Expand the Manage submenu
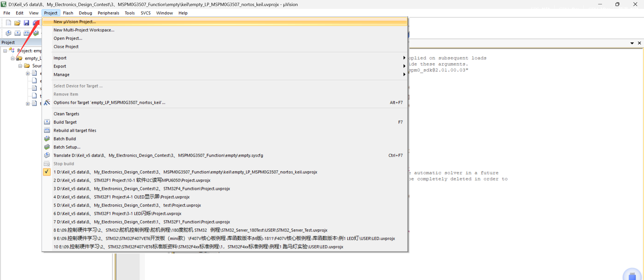 (61, 75)
